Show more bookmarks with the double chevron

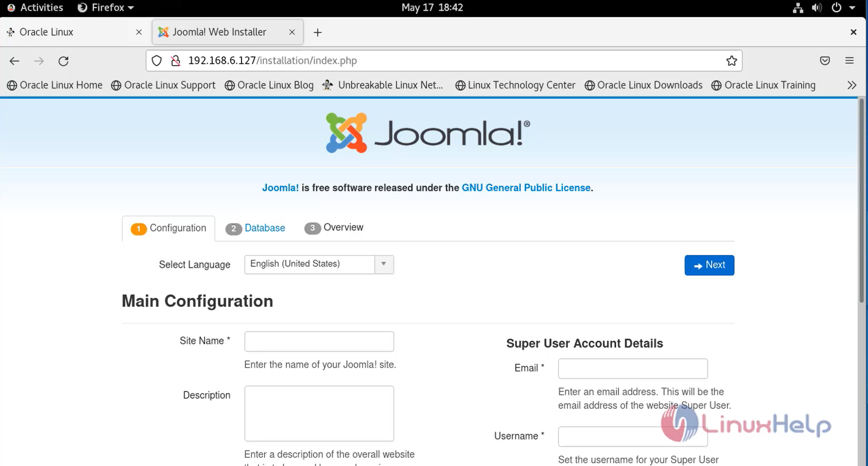coord(852,85)
